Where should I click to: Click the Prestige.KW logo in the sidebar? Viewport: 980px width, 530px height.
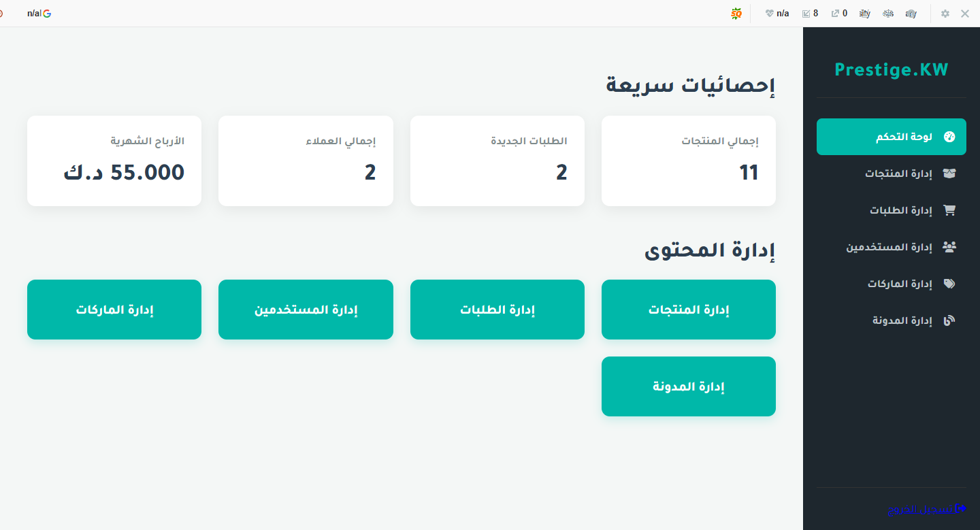(x=891, y=69)
